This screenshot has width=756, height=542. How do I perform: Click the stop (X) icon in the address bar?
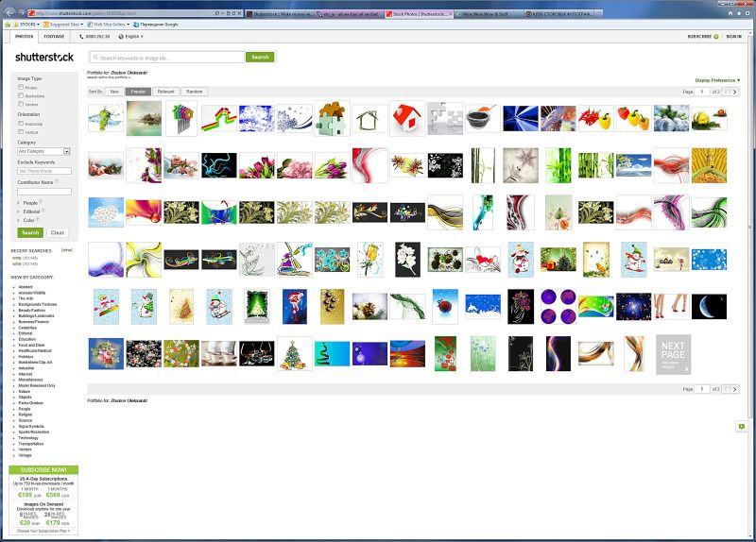(x=240, y=13)
